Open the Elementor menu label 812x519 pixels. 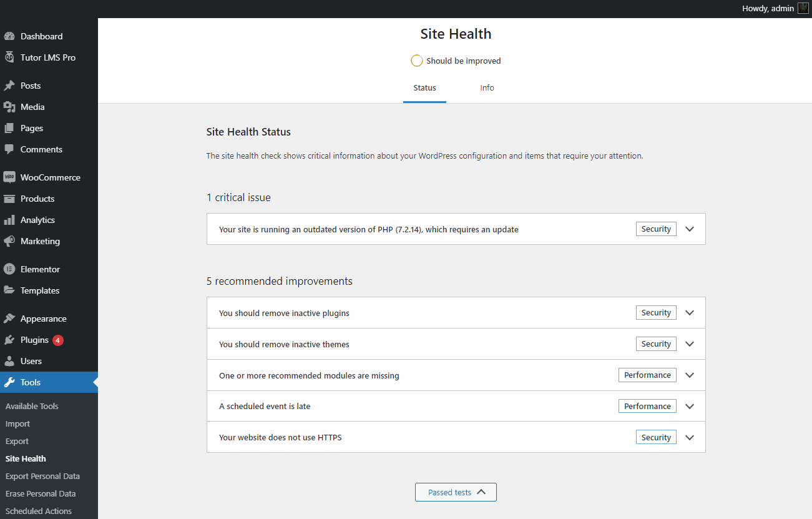tap(40, 269)
